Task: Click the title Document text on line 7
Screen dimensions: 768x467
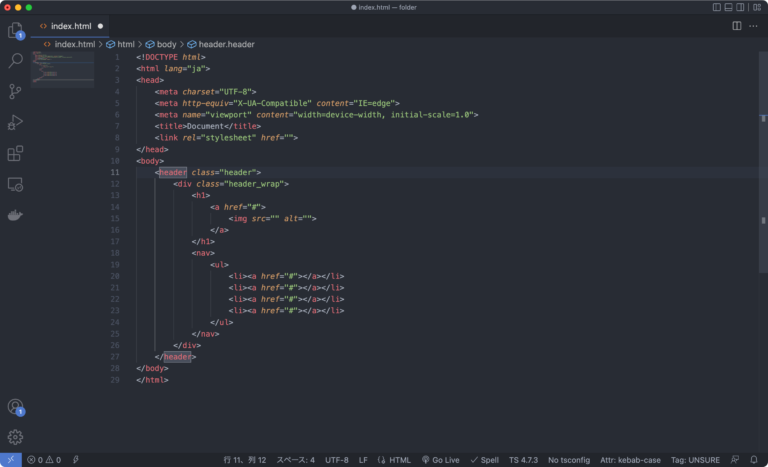Action: [x=205, y=126]
